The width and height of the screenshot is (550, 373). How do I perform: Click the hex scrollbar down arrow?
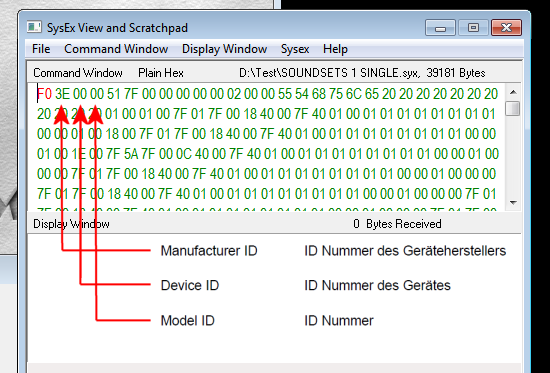click(x=513, y=202)
